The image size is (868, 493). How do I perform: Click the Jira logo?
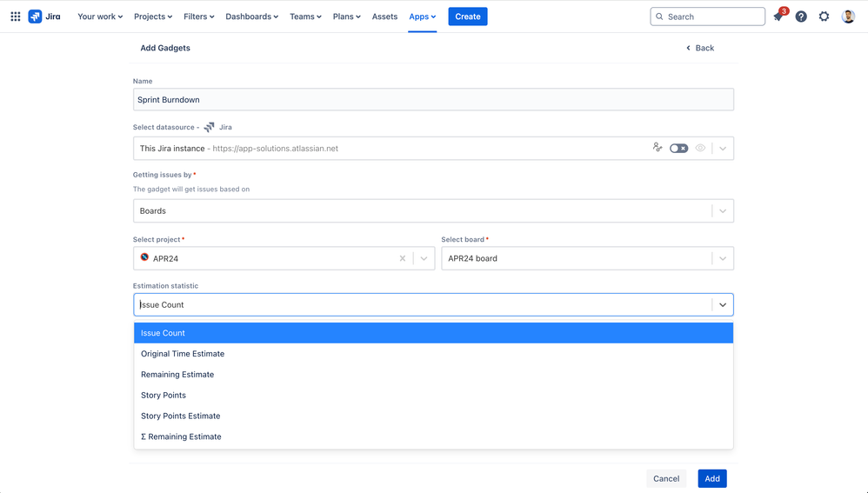[x=44, y=17]
